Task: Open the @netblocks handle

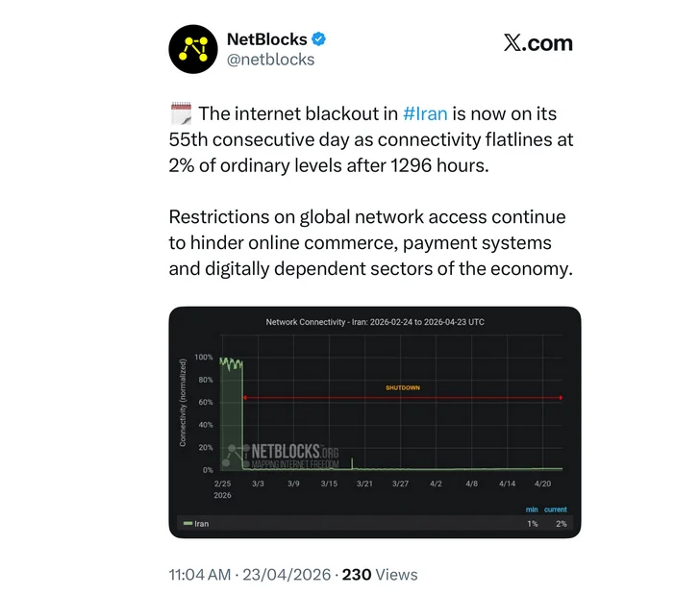Action: 270,60
